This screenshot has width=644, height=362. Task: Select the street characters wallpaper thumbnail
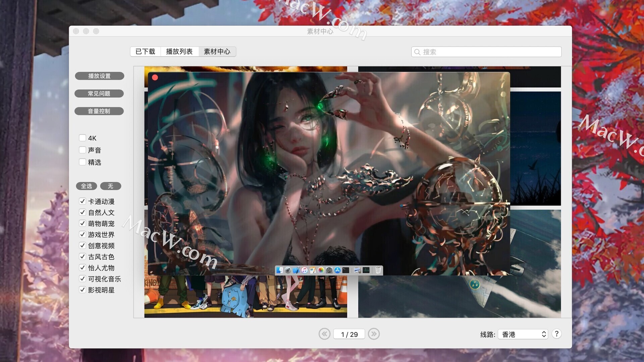[246, 296]
